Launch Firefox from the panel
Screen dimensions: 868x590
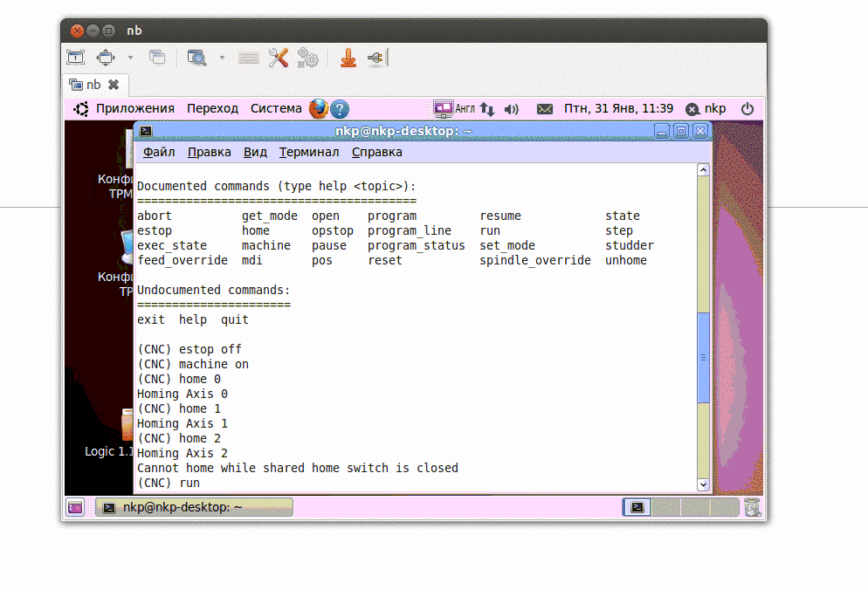point(319,108)
